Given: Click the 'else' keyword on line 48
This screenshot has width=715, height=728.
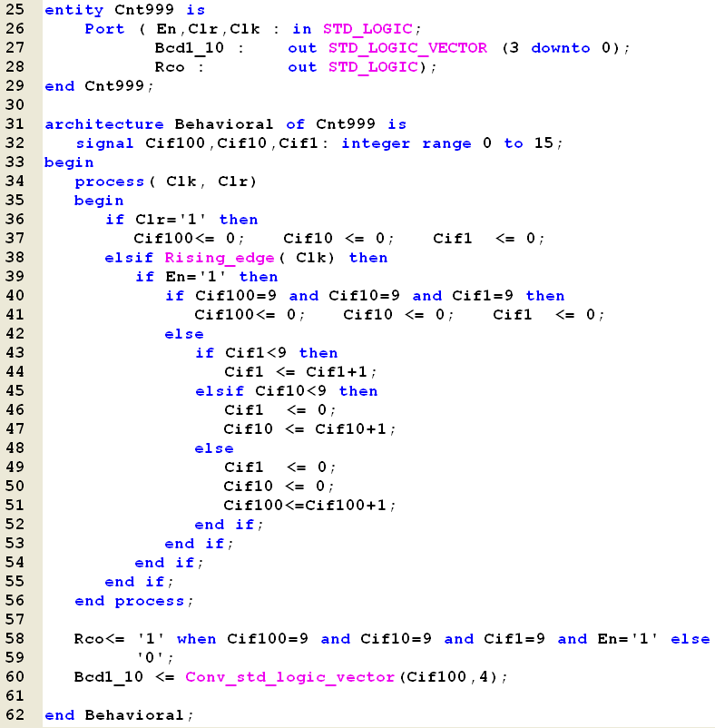Looking at the screenshot, I should 214,448.
